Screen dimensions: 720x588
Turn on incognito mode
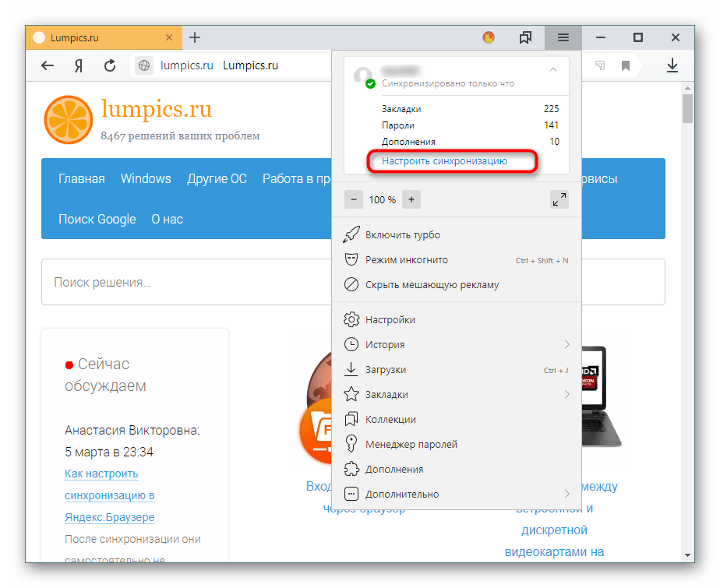tap(406, 260)
